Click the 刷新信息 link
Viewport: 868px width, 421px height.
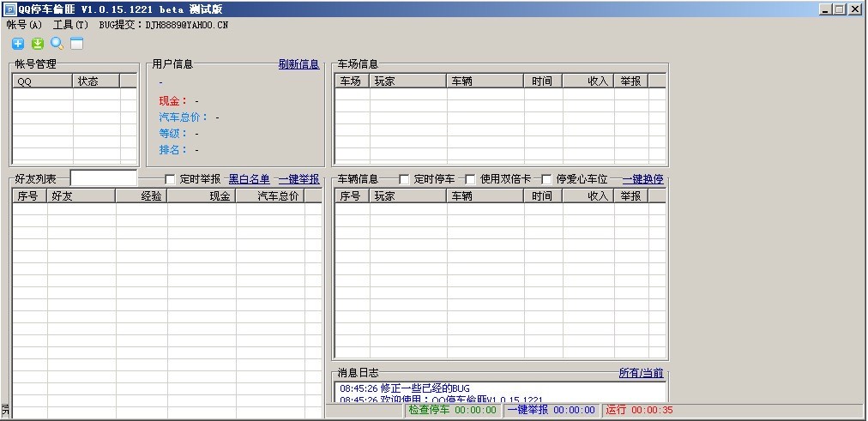click(298, 64)
